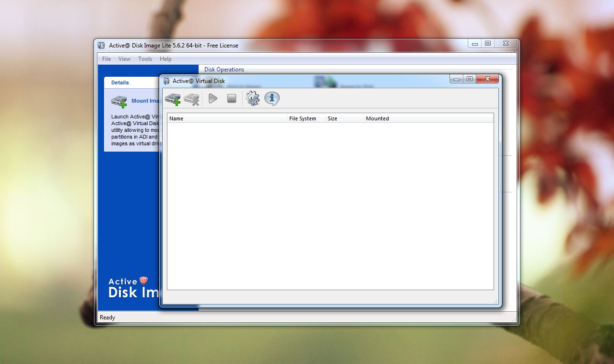Screen dimensions: 614x364
Task: Click the 'Mount Ima' heading in Details panel
Action: 145,101
